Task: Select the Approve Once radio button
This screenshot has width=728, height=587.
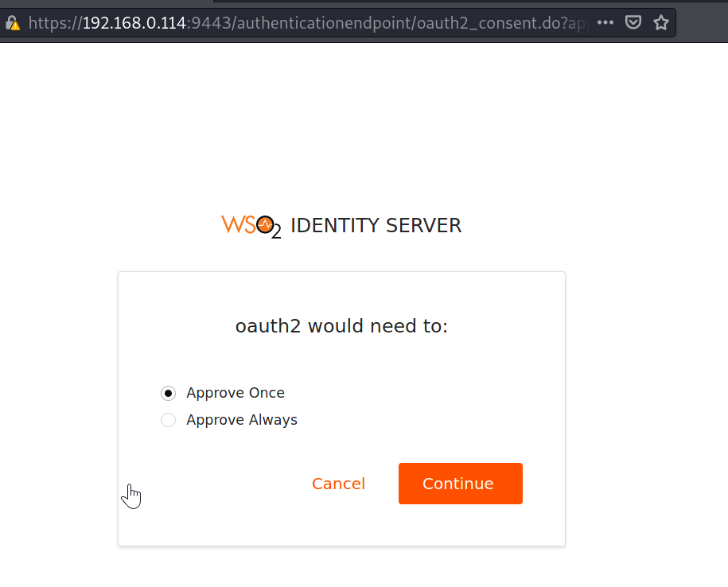Action: coord(168,393)
